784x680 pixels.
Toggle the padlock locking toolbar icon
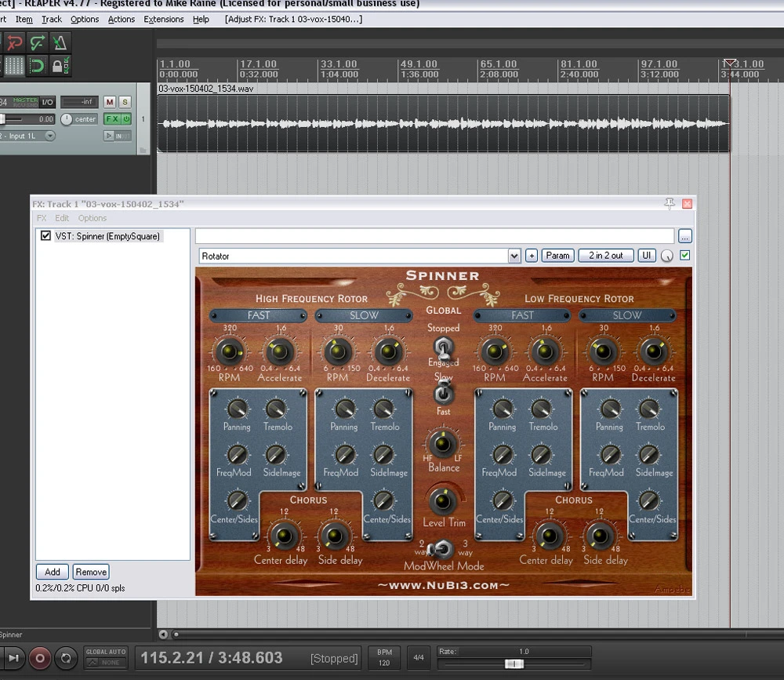tap(60, 66)
